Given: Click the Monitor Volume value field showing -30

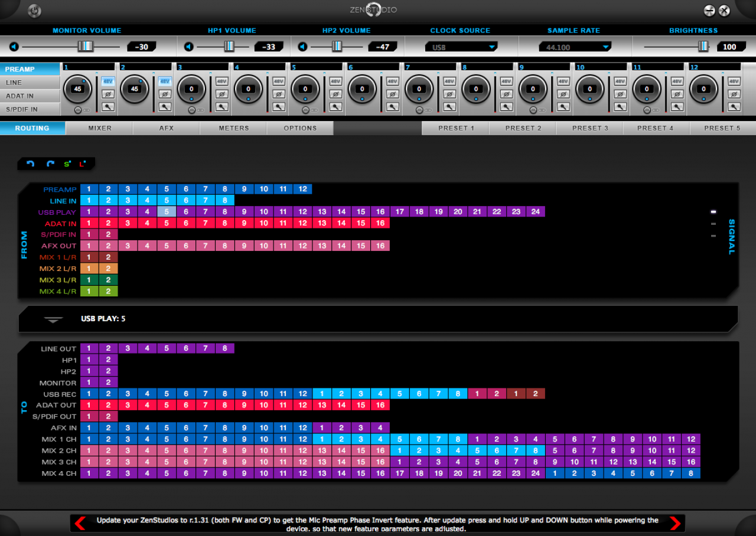Looking at the screenshot, I should [141, 47].
